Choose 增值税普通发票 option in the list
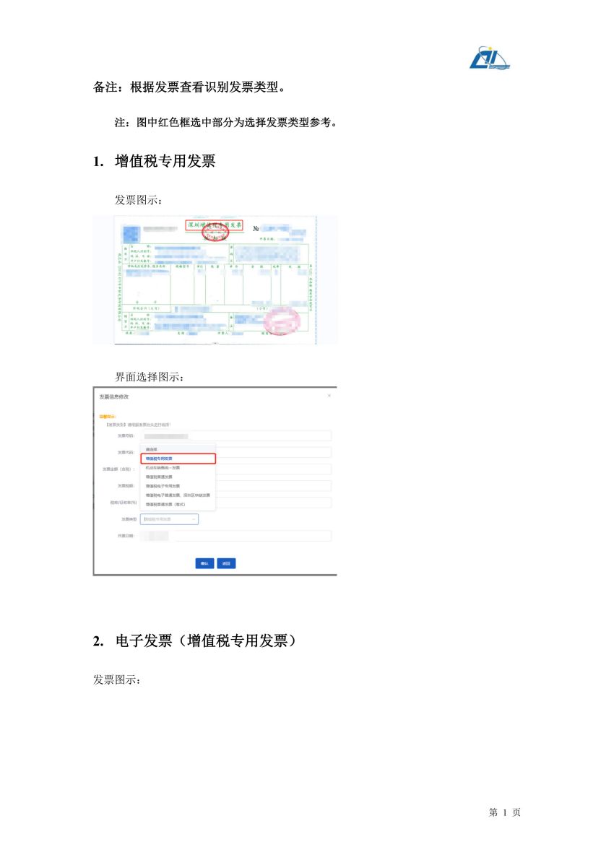 coord(178,477)
